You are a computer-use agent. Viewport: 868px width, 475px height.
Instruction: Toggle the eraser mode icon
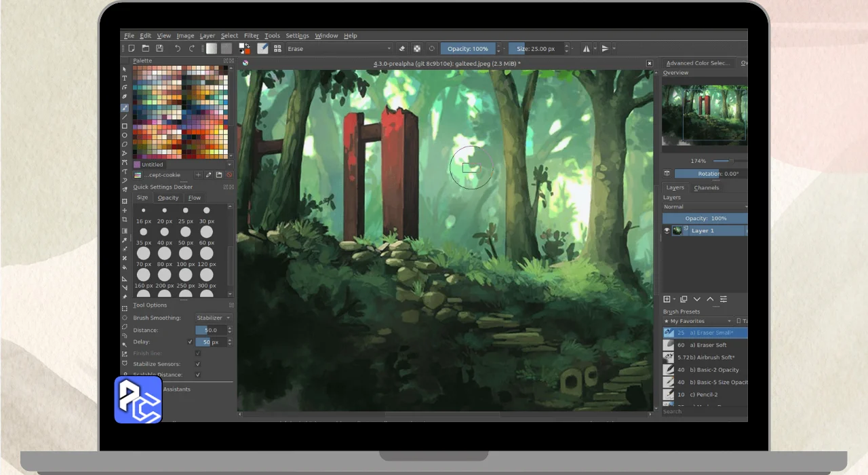coord(401,49)
